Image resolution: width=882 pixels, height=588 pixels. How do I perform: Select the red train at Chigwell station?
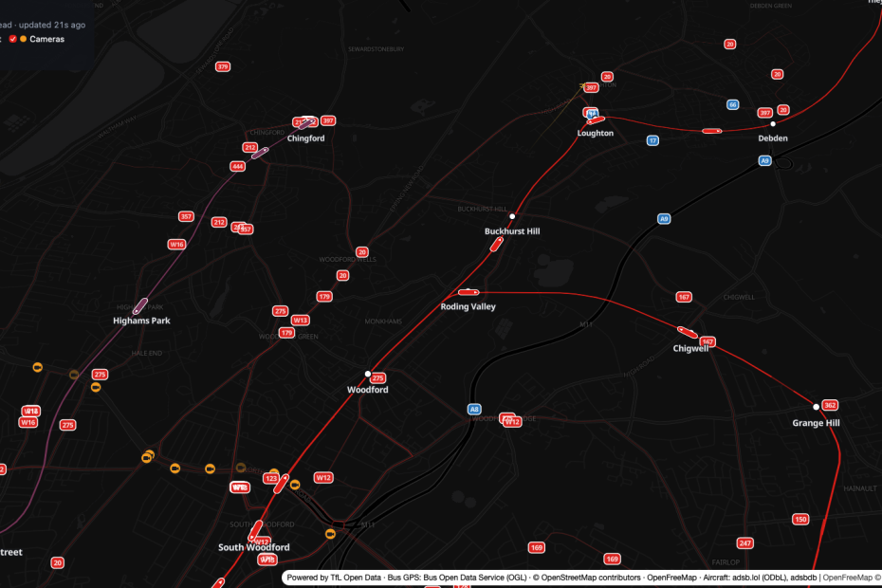(688, 333)
